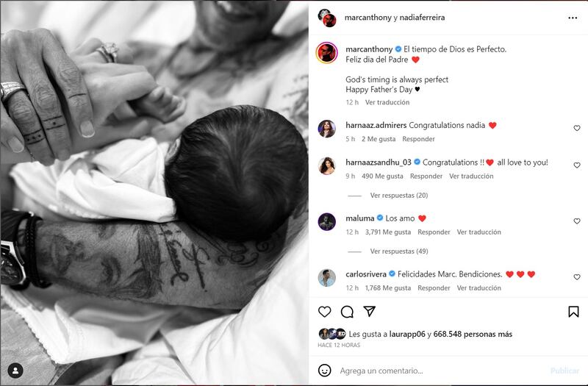Open the three-dots more options menu
The image size is (588, 386).
(x=573, y=18)
